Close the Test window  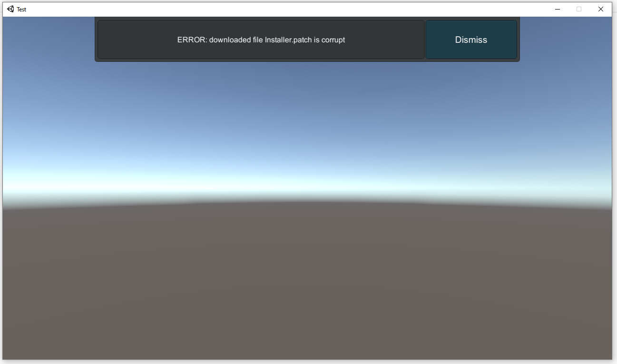coord(600,9)
